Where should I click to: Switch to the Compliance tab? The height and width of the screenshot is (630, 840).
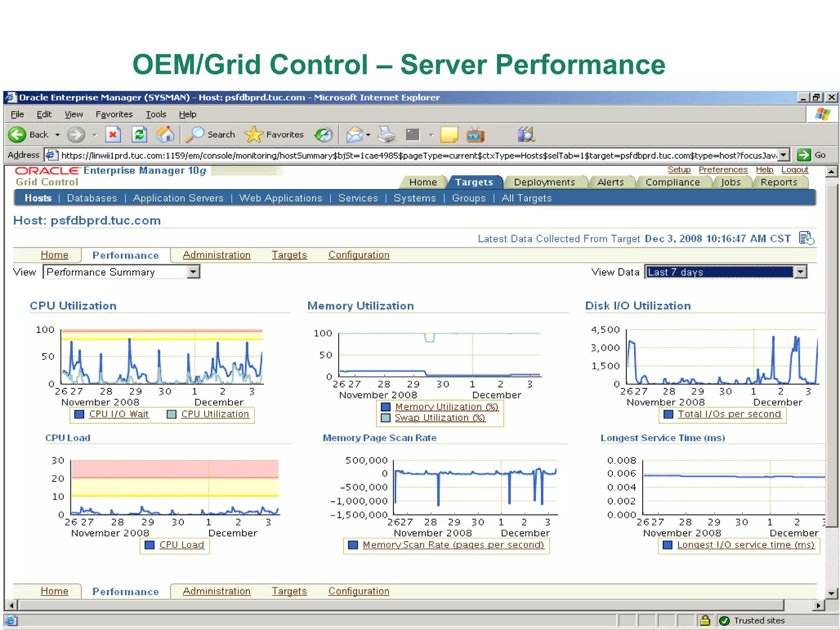point(673,182)
